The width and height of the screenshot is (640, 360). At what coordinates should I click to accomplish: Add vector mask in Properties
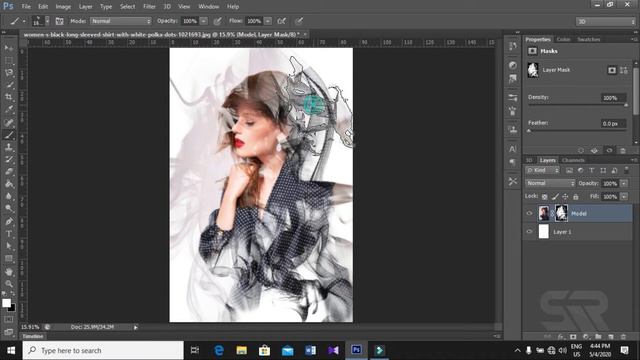coord(624,70)
